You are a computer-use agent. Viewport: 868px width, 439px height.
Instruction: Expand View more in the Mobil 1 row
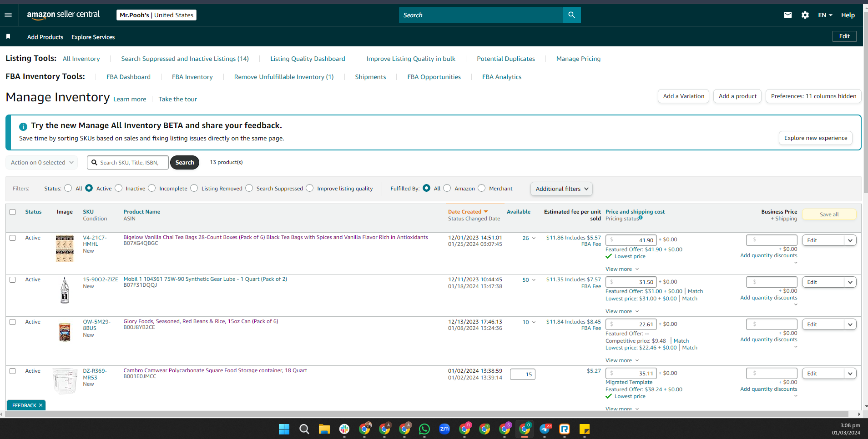(x=622, y=311)
